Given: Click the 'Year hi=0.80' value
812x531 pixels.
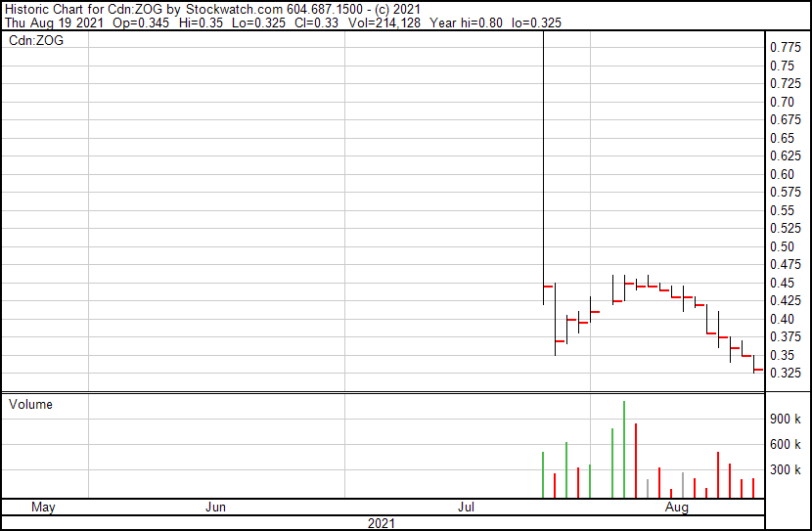Looking at the screenshot, I should (x=466, y=22).
